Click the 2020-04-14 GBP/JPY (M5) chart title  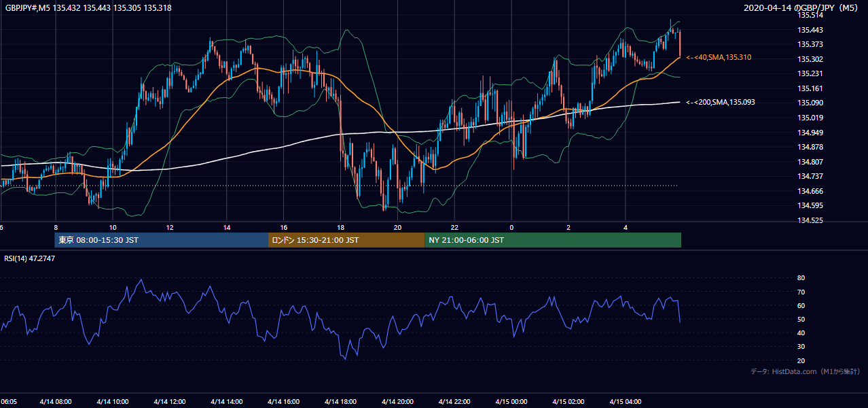(801, 7)
